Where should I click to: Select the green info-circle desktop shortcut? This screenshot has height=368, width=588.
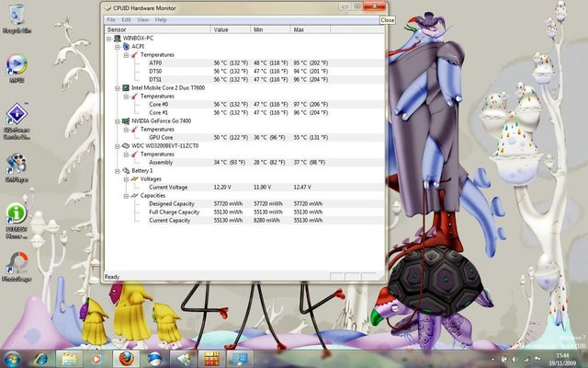pos(17,221)
